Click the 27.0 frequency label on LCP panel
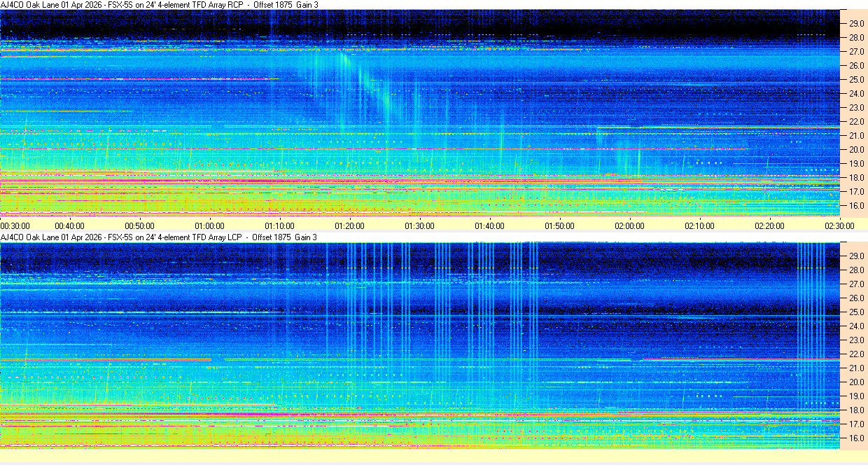868x465 pixels. (x=856, y=284)
